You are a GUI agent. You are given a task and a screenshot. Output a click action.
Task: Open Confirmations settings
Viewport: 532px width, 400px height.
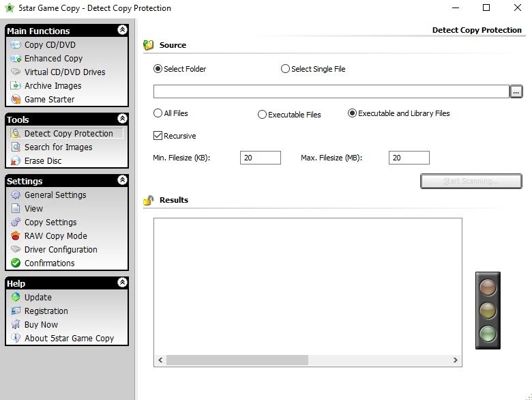(x=49, y=263)
